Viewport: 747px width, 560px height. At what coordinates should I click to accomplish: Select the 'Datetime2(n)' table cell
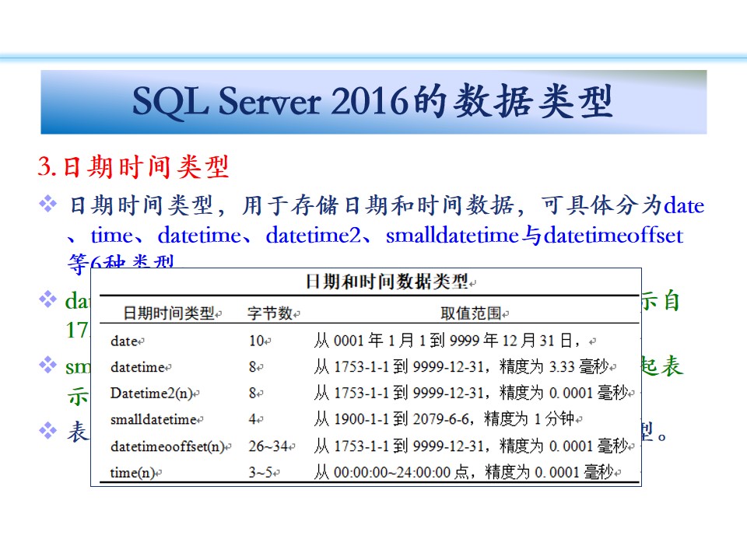click(151, 394)
